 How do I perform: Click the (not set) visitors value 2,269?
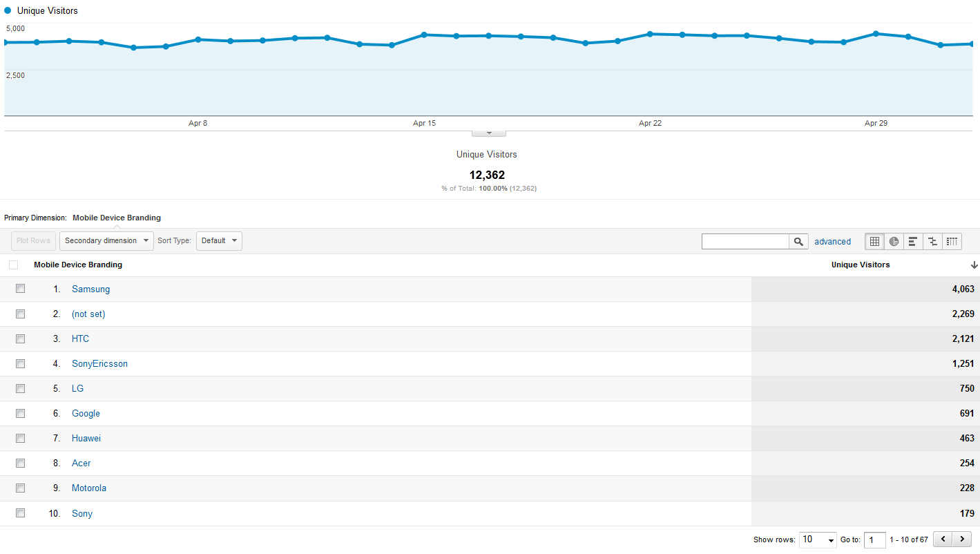[963, 314]
